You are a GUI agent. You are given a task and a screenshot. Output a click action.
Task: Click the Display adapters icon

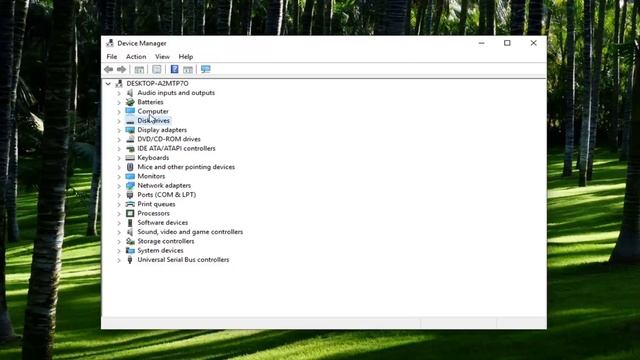[130, 130]
